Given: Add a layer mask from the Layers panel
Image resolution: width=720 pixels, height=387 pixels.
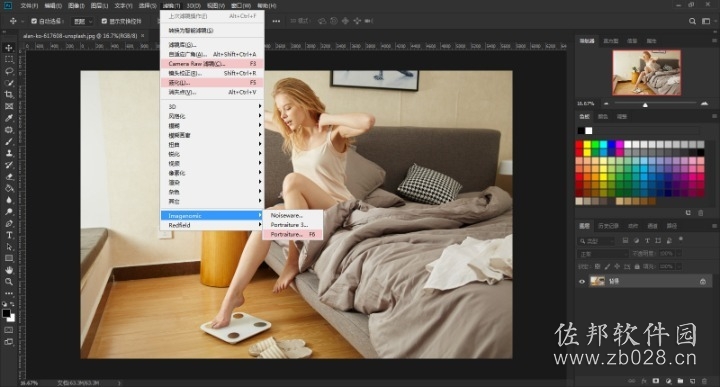Looking at the screenshot, I should (x=656, y=381).
